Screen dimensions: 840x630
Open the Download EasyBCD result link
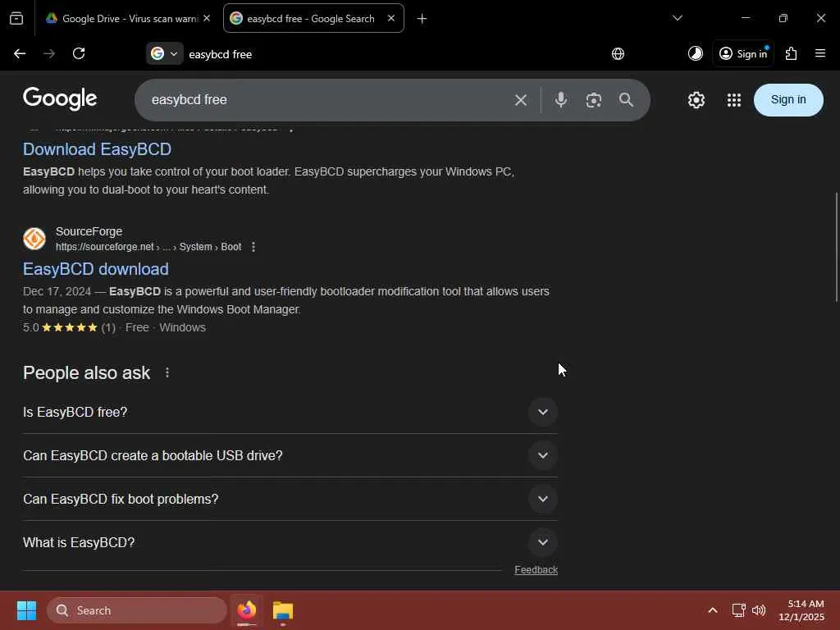[x=97, y=149]
